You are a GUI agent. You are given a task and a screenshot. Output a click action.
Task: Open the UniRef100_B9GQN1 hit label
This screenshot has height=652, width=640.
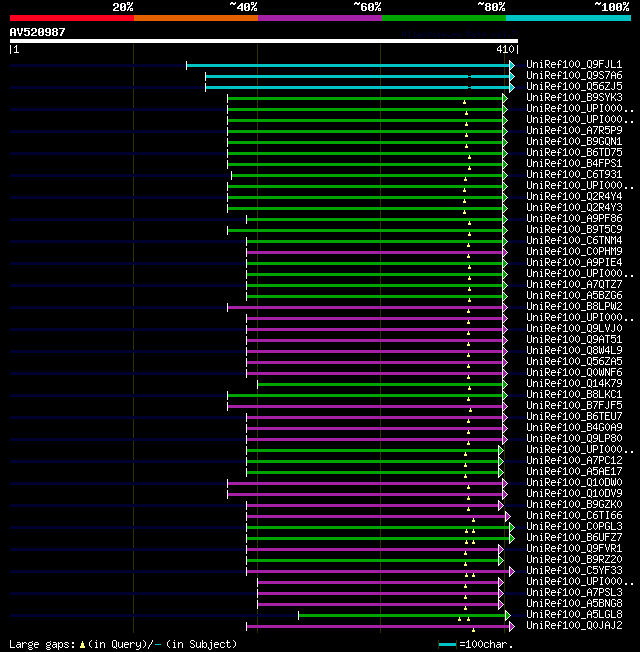click(x=574, y=141)
